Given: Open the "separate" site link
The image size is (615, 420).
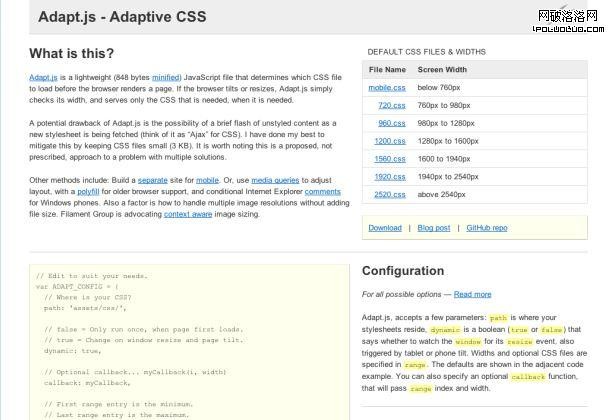Looking at the screenshot, I should [x=152, y=180].
